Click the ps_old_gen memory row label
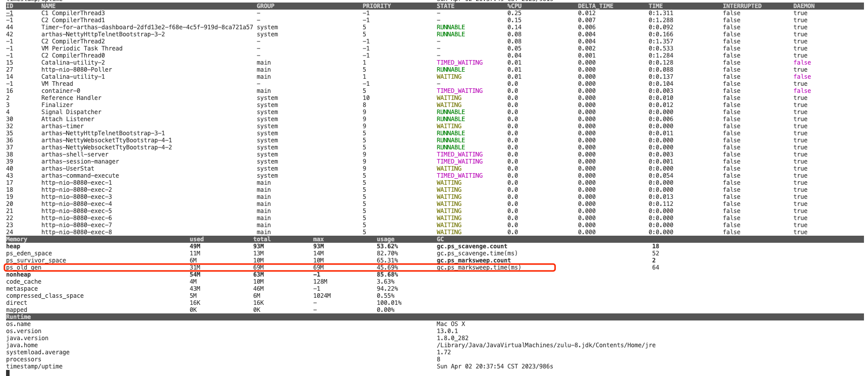The width and height of the screenshot is (868, 376). coord(24,267)
